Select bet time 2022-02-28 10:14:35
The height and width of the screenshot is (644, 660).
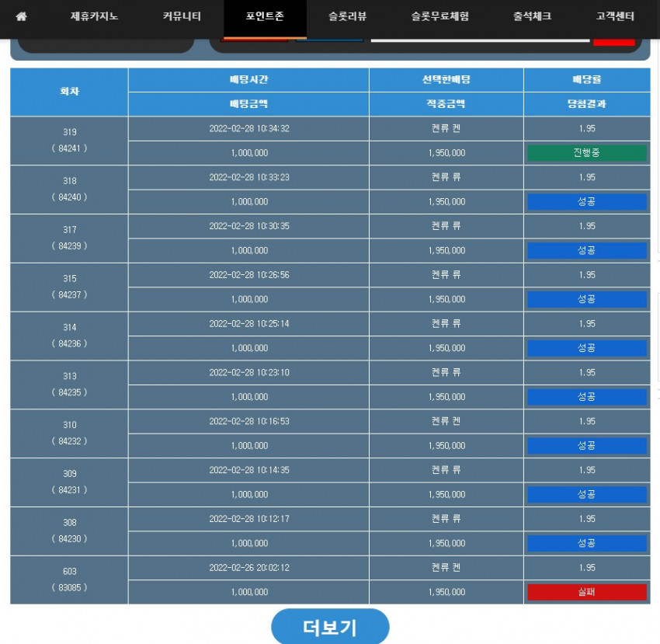(249, 470)
